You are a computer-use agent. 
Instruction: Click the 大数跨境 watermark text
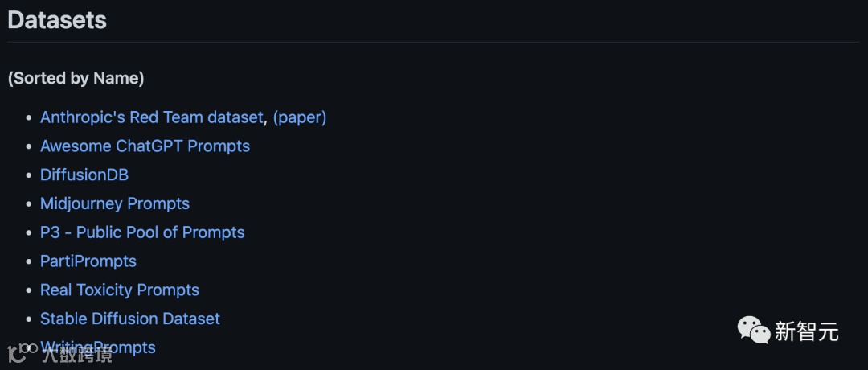[x=77, y=355]
